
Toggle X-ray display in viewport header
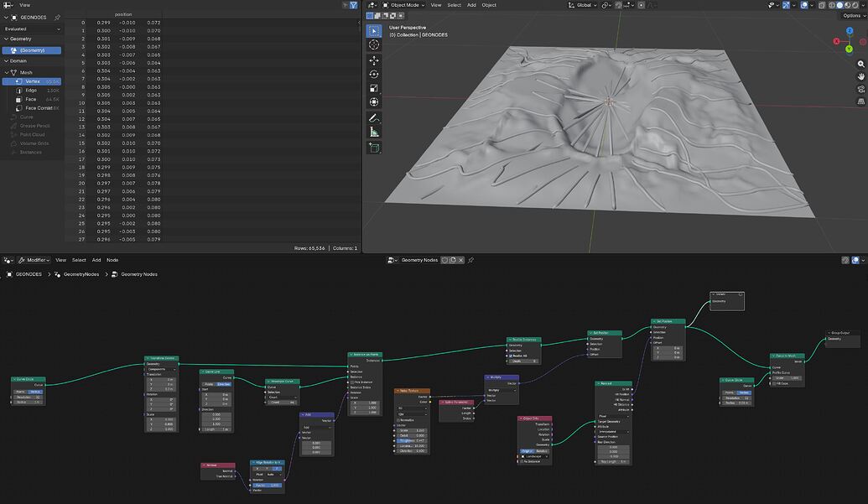click(822, 5)
